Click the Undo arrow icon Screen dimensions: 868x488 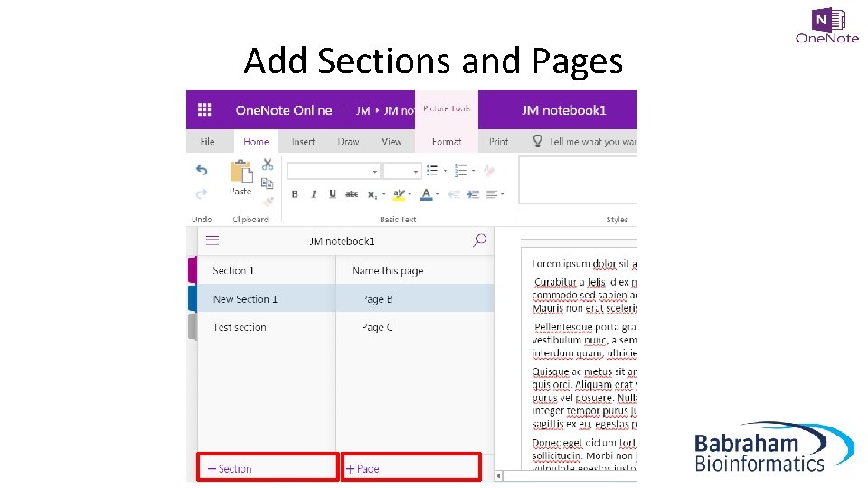pyautogui.click(x=202, y=171)
